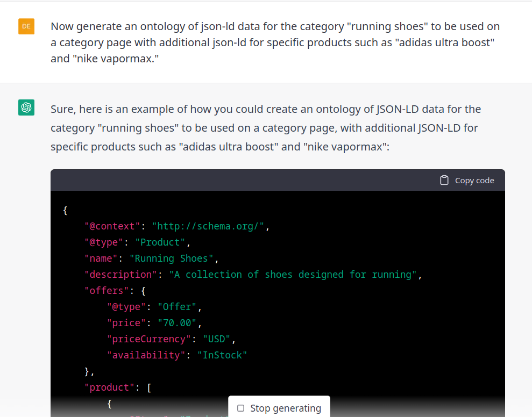Click the "product" array key
The width and height of the screenshot is (532, 417).
110,387
